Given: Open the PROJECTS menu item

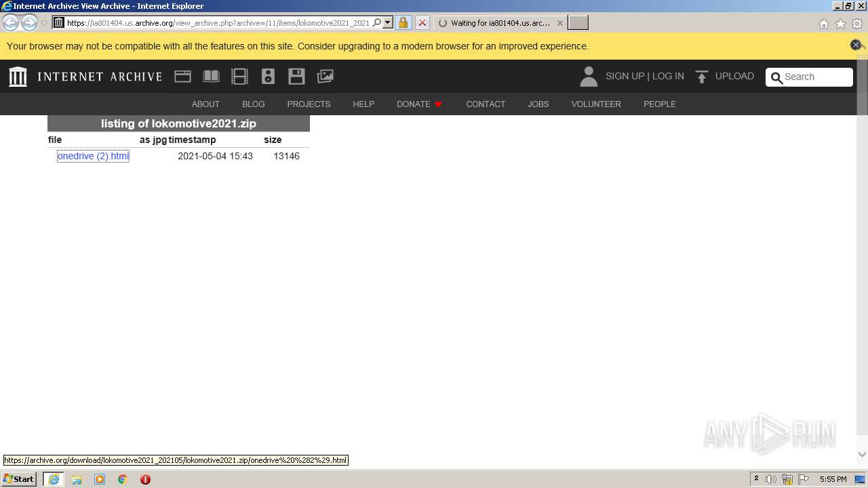Looking at the screenshot, I should (309, 104).
